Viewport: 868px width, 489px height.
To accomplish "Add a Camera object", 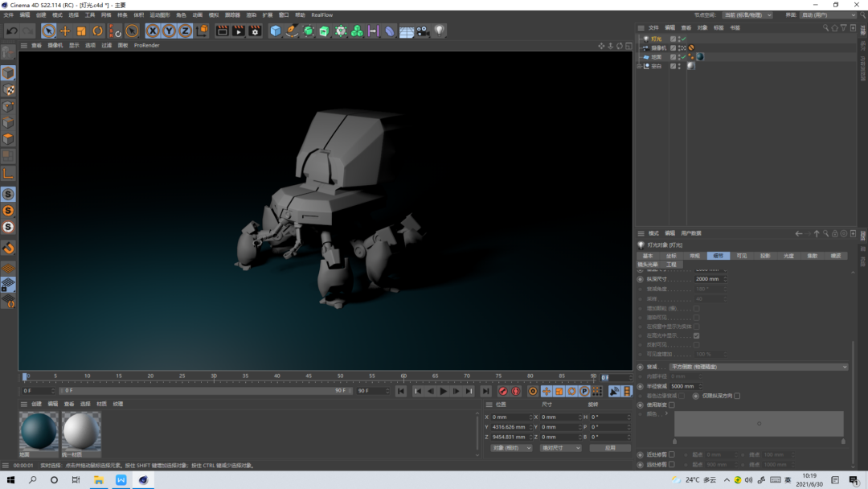I will pyautogui.click(x=423, y=31).
